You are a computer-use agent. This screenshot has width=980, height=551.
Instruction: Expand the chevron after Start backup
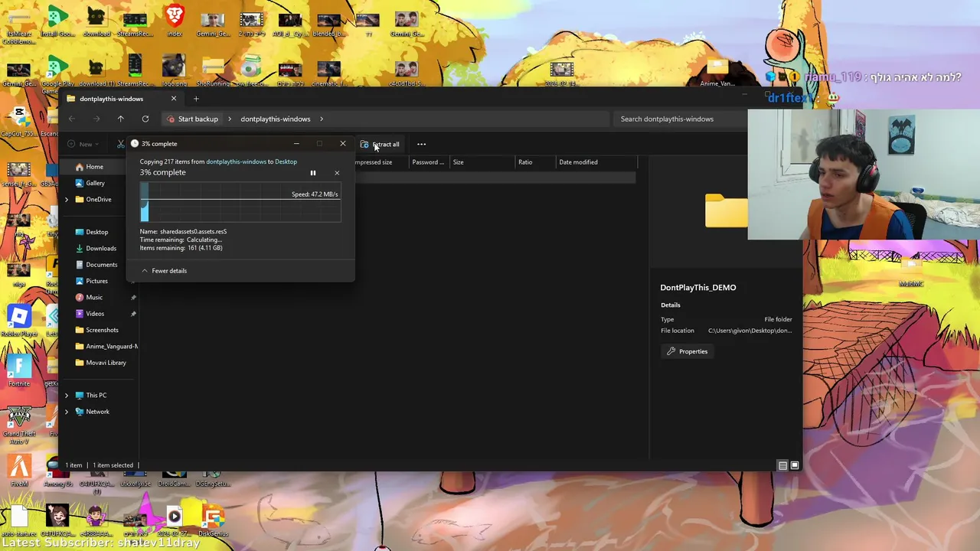coord(229,119)
